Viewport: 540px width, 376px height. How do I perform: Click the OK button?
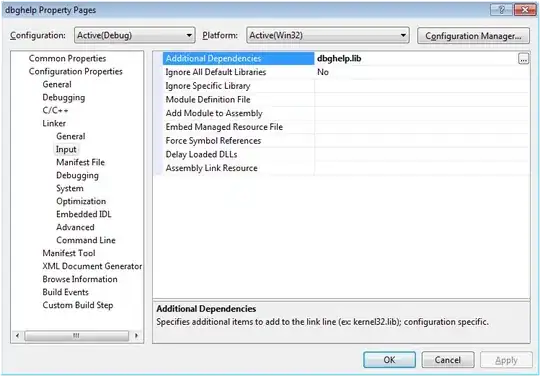point(389,360)
